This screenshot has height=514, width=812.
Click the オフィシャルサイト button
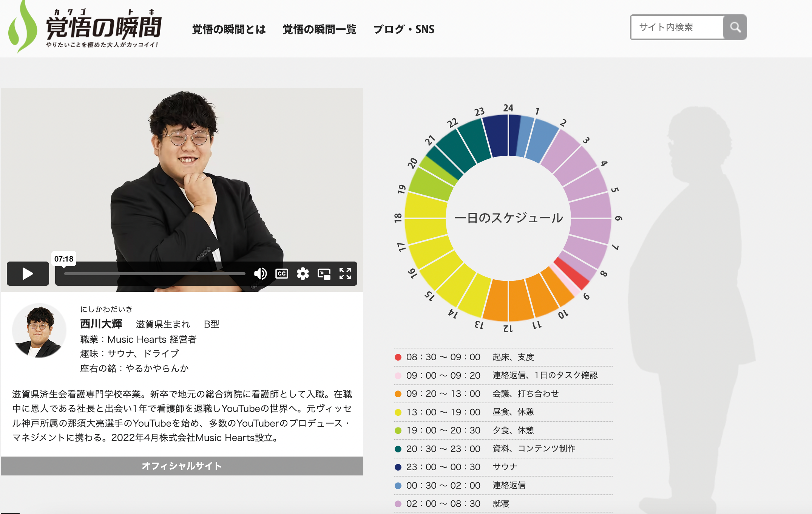(182, 466)
